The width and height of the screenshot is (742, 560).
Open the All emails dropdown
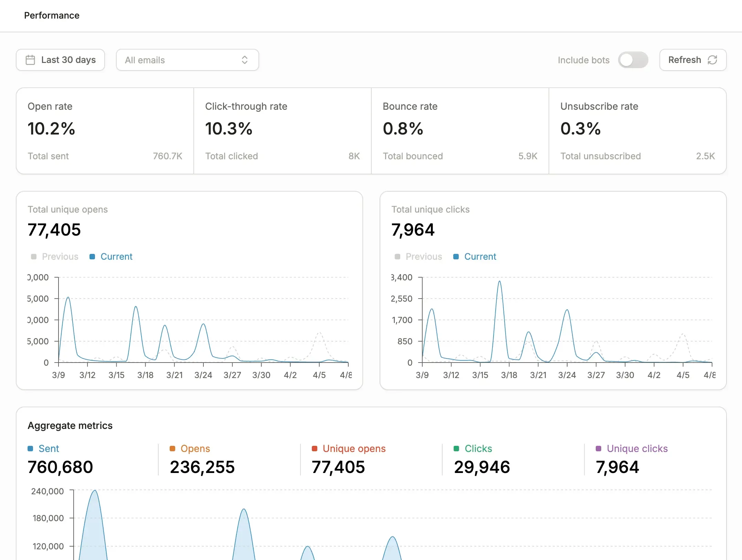tap(187, 60)
